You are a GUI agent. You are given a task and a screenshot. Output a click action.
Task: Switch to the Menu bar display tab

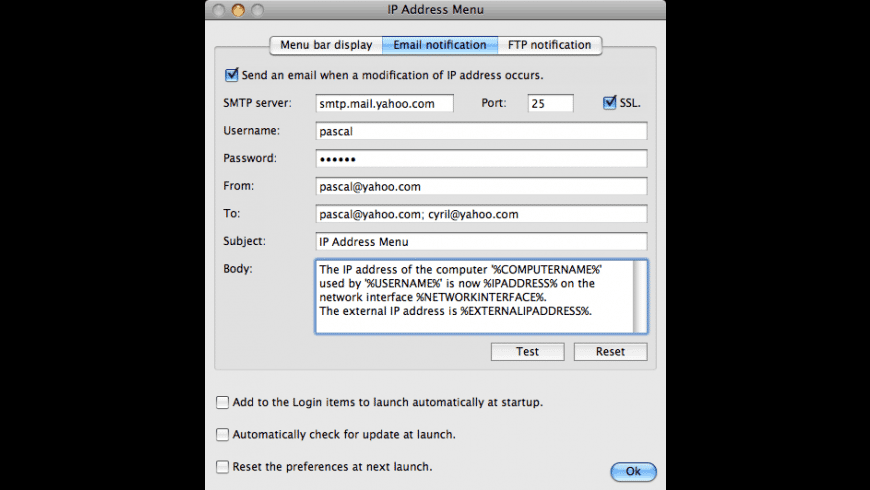pos(326,45)
